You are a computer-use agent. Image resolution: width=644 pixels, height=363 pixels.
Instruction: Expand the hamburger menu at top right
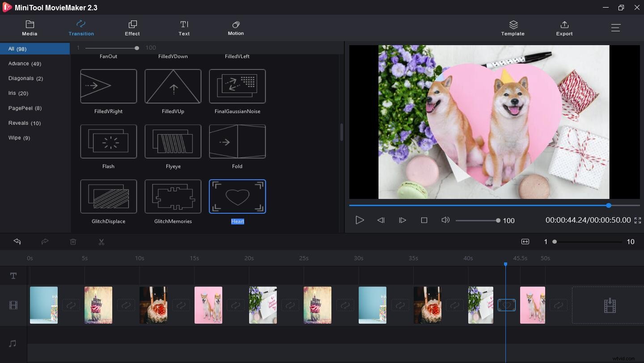click(615, 27)
